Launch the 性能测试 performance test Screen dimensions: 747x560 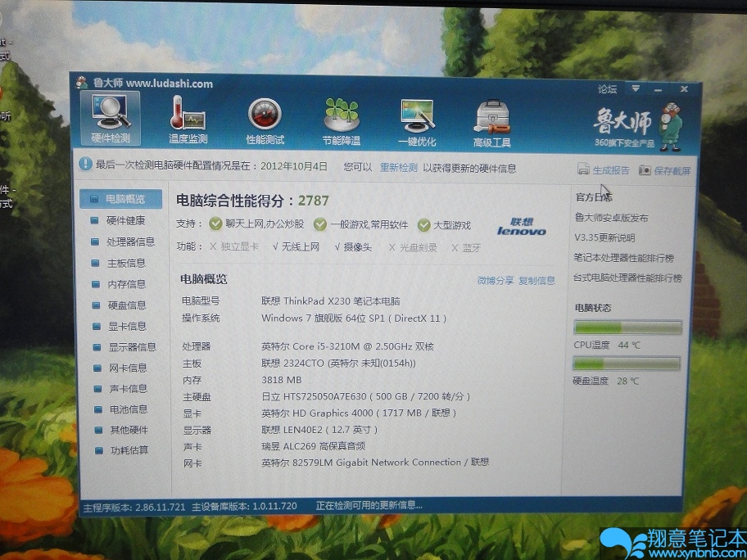[265, 120]
